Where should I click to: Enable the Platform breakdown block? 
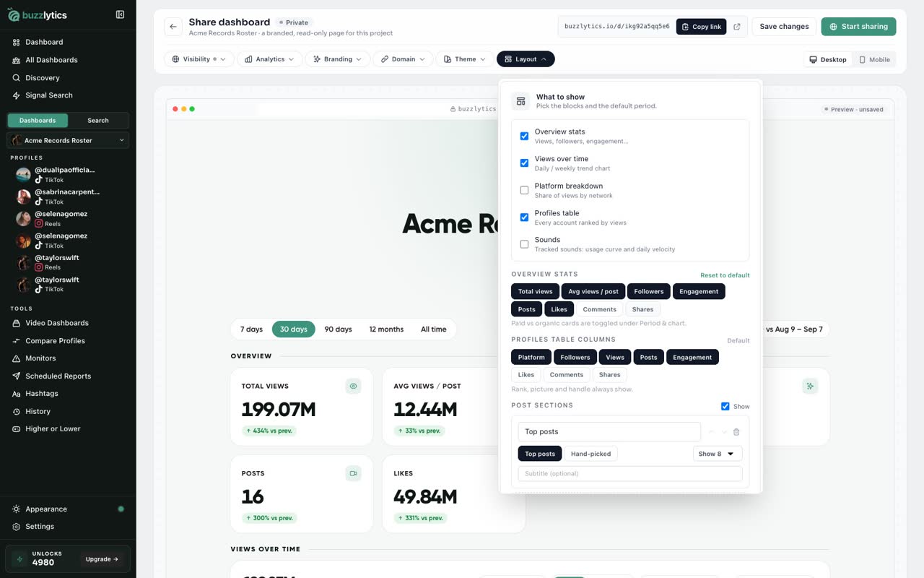pyautogui.click(x=524, y=190)
